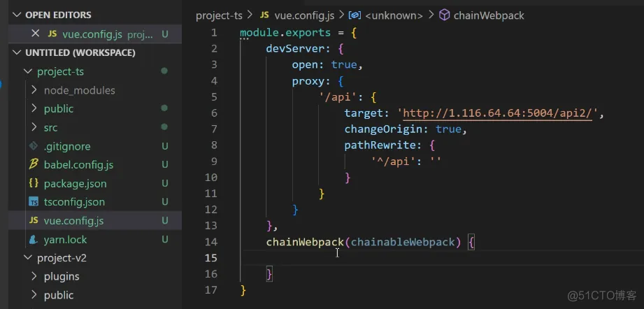The width and height of the screenshot is (644, 309).
Task: Select the src folder name
Action: (50, 128)
